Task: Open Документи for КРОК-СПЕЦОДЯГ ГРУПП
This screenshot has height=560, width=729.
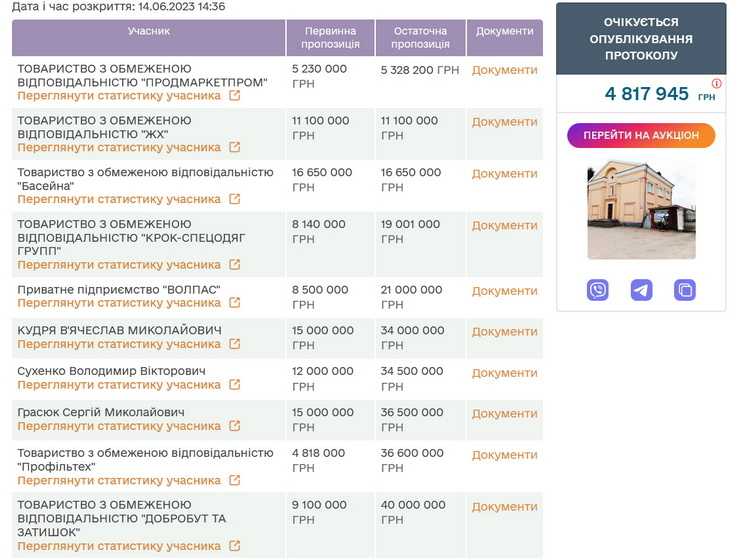Action: click(x=504, y=225)
